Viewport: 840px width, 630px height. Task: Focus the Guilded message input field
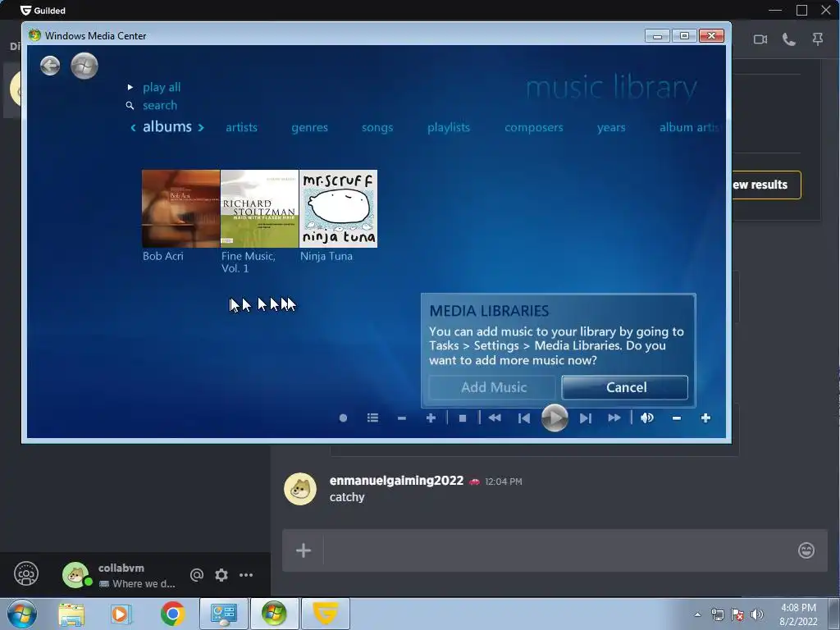click(557, 550)
